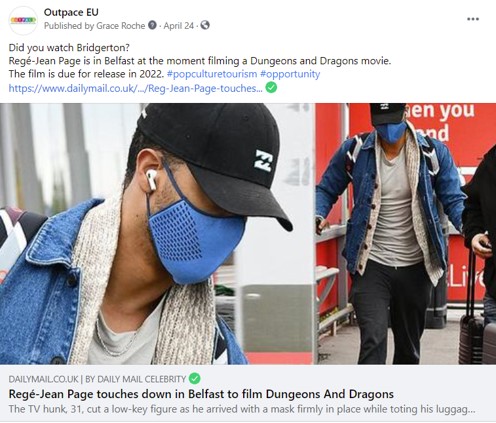
Task: Open Grace Roche publisher name
Action: (121, 26)
